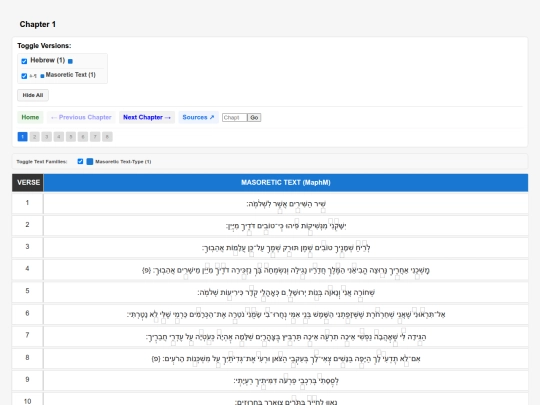
Task: Click the Hebrew text of verse 9
Action: 286,381
